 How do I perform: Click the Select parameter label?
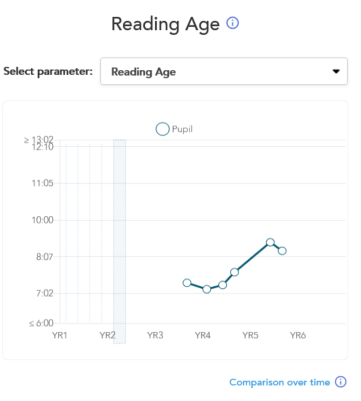48,71
